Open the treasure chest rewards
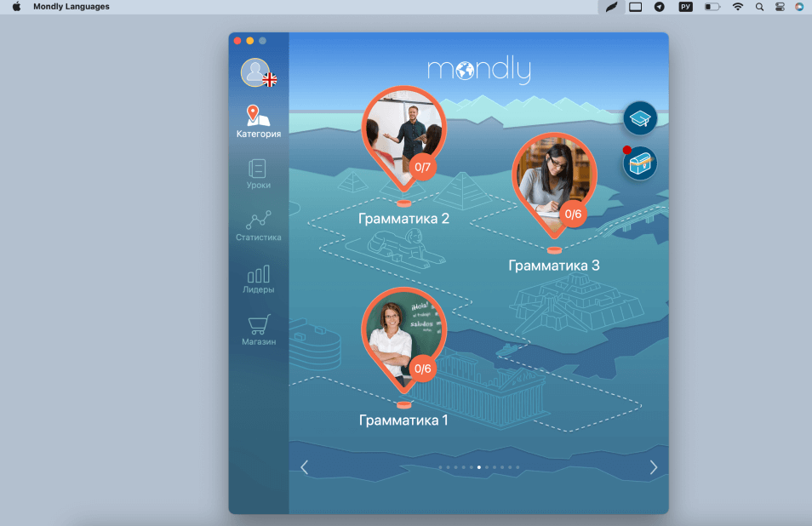Viewport: 812px width, 526px height. 640,163
